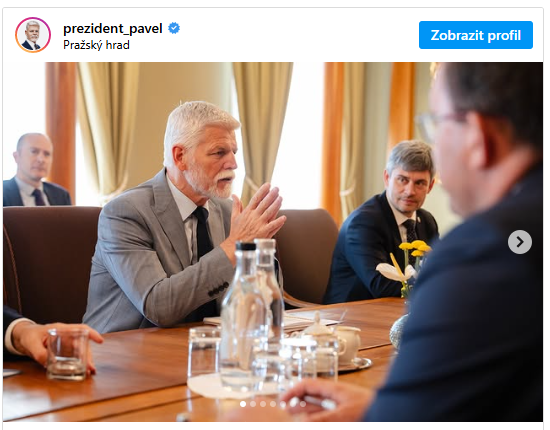
Task: Jump to fourth carousel dot
Action: pyautogui.click(x=273, y=404)
